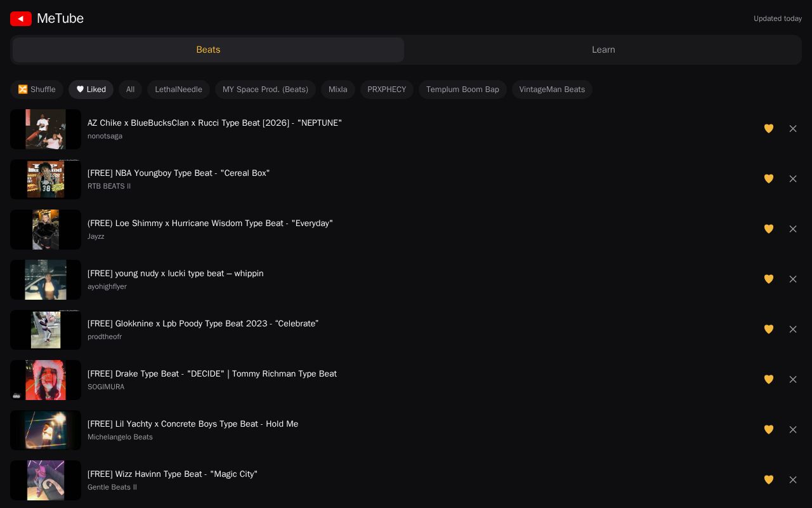Click title Glokknine x Lpb Poody "Celebrate"
Viewport: 812px width, 508px height.
(203, 323)
